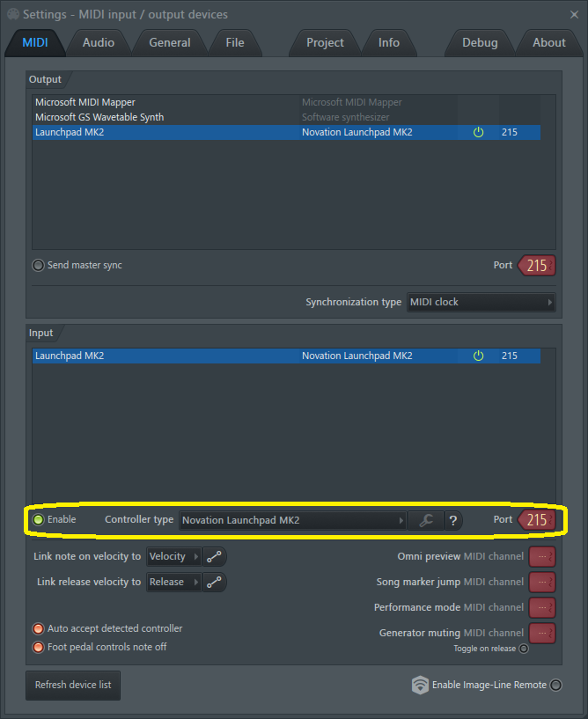The height and width of the screenshot is (719, 588).
Task: Toggle power icon on Output Launchpad MK2
Action: click(478, 133)
